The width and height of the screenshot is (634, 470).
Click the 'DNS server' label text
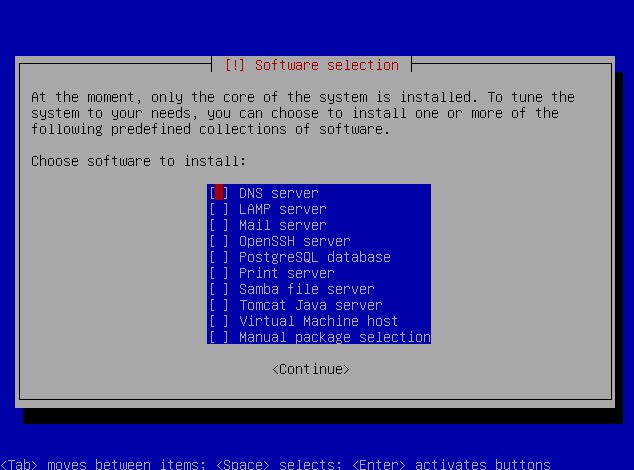coord(279,193)
